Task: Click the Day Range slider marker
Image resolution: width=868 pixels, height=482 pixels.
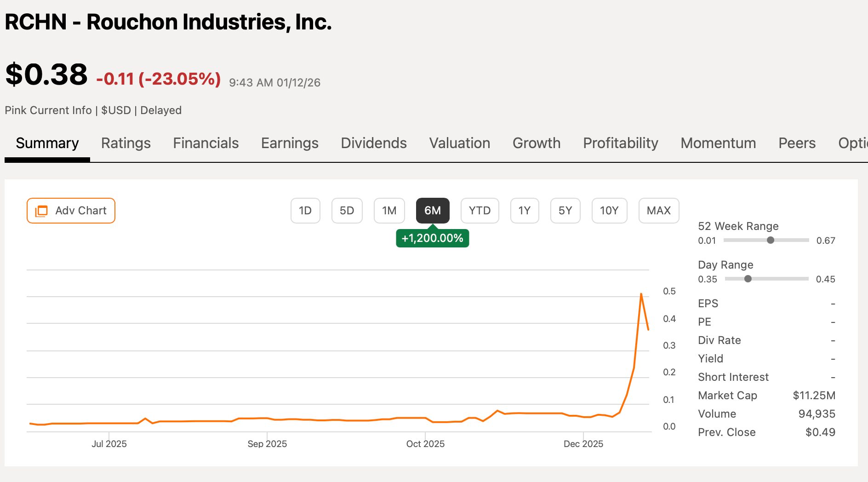Action: [748, 279]
